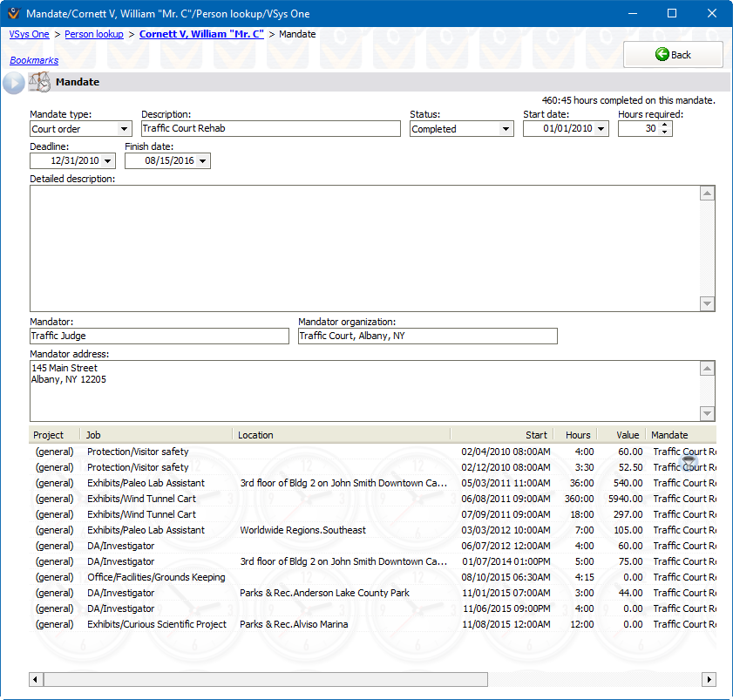Open the Person lookup breadcrumb link

point(94,34)
